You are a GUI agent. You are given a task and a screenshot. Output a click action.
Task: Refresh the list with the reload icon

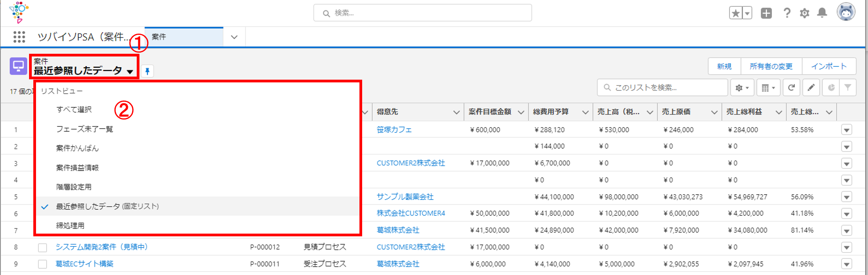pos(791,88)
